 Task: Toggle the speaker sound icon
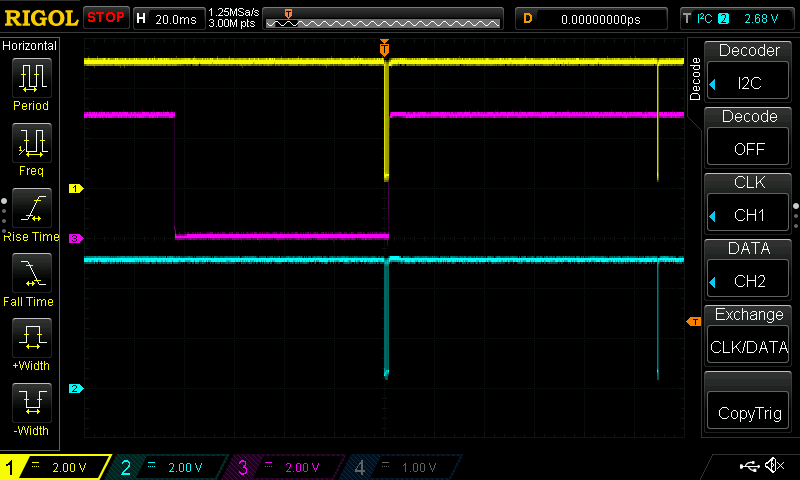tap(773, 466)
